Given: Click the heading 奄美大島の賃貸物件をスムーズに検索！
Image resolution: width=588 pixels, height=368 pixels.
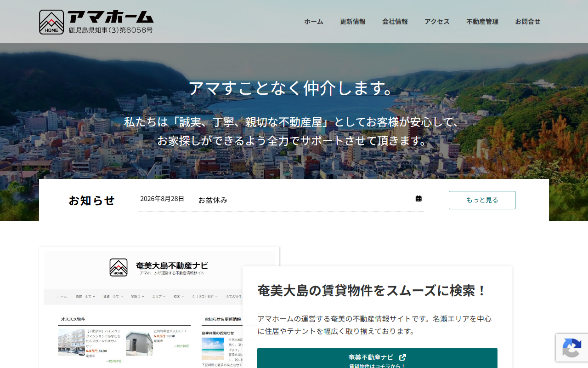Looking at the screenshot, I should 372,291.
